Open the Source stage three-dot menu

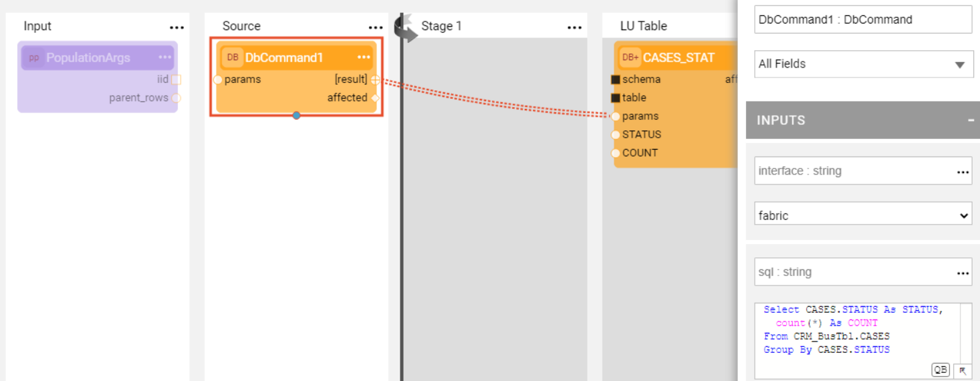[x=376, y=27]
